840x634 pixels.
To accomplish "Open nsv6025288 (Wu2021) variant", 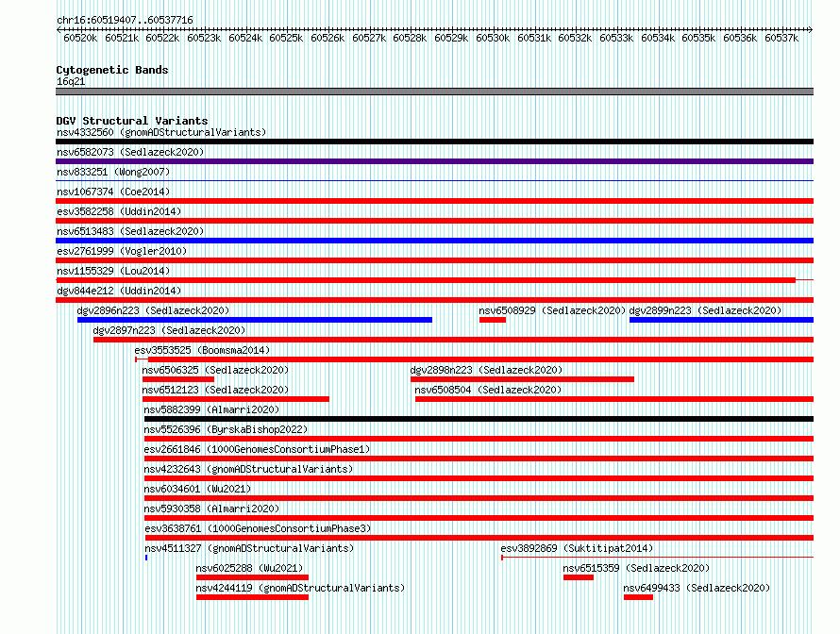I will click(250, 568).
